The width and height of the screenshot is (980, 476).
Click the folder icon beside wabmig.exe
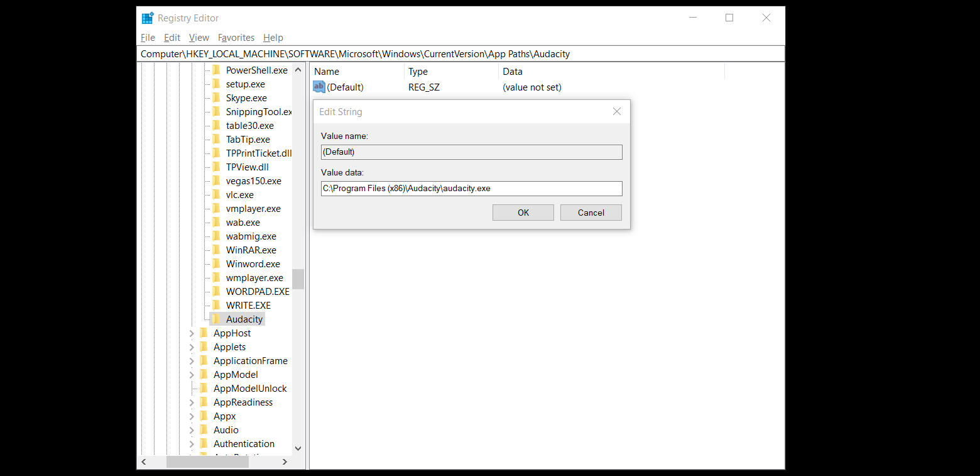(216, 236)
